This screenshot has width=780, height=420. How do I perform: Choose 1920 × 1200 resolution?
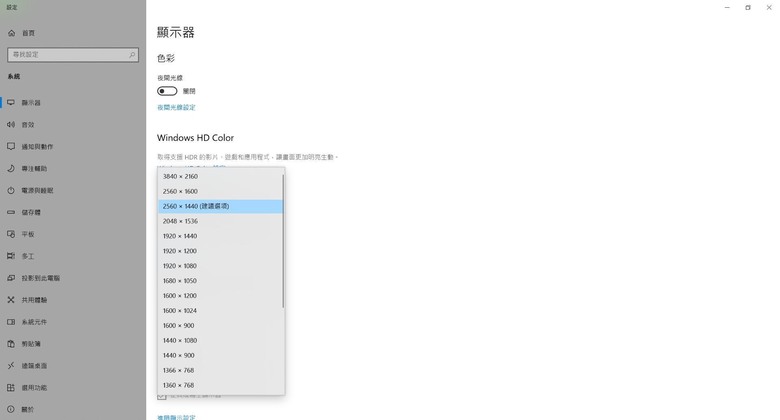click(220, 251)
